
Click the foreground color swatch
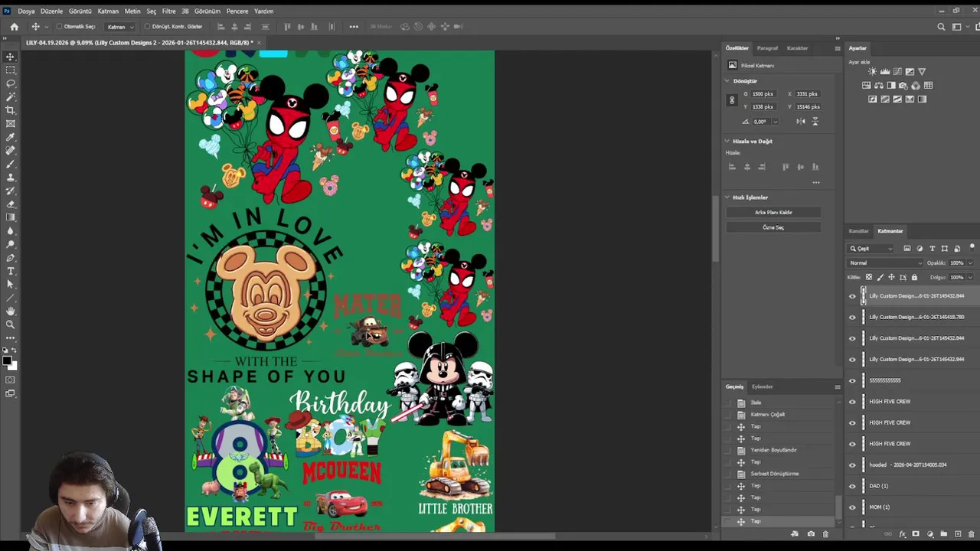tap(7, 360)
